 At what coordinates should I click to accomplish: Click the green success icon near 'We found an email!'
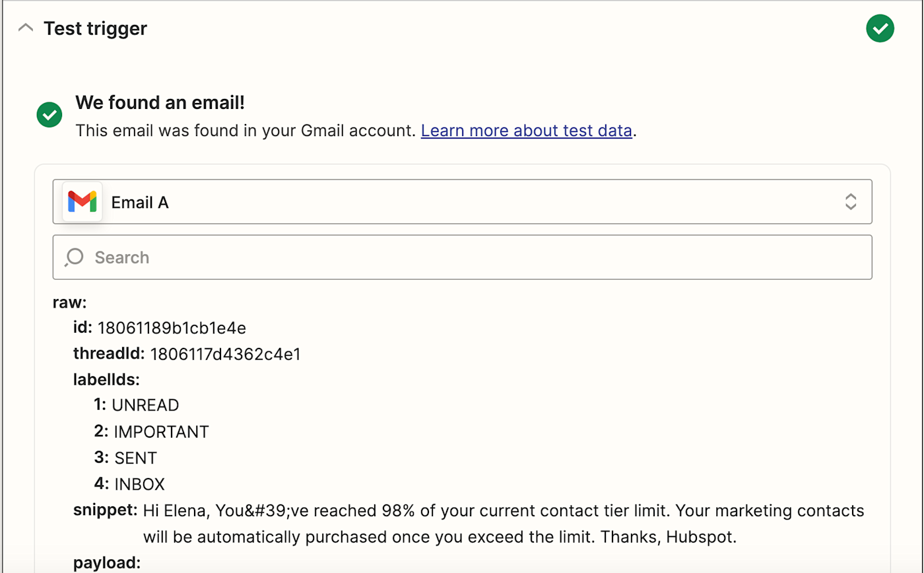click(x=49, y=115)
